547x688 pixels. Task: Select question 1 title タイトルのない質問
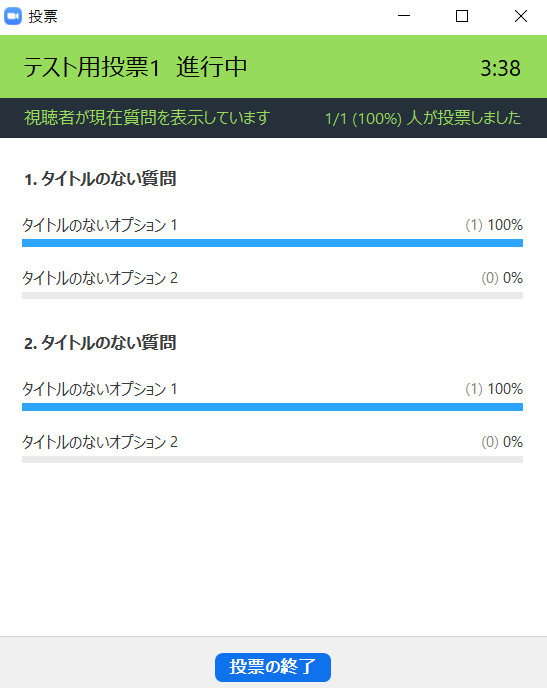(100, 179)
